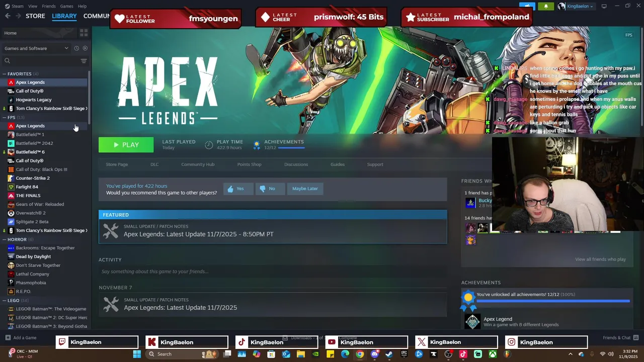This screenshot has width=644, height=362.
Task: Recommend the game with Yes
Action: 237,189
